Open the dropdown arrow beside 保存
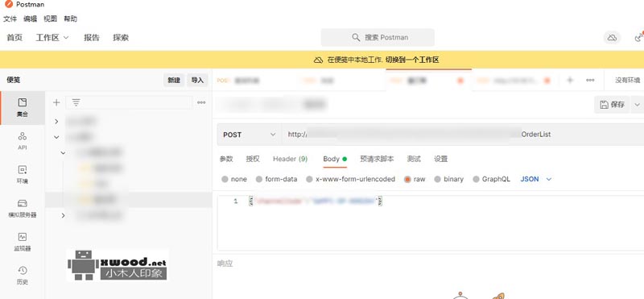The width and height of the screenshot is (644, 299). (637, 105)
